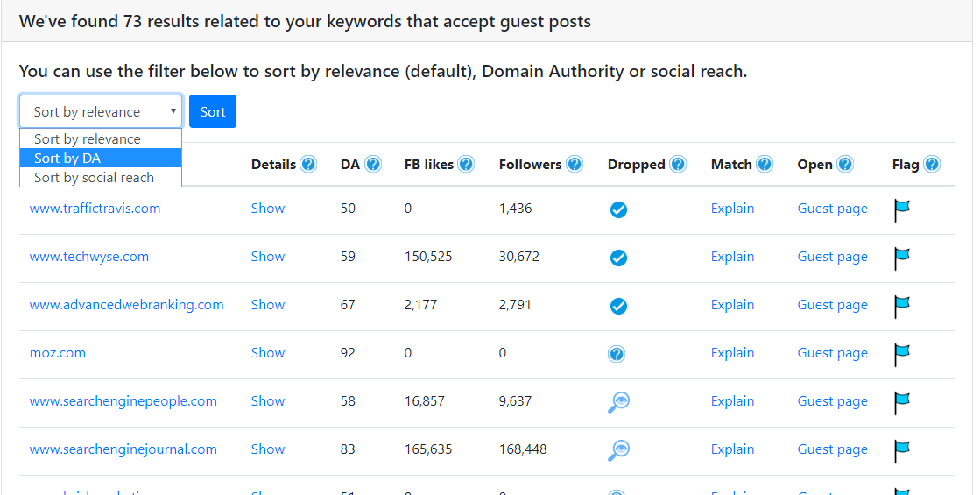The height and width of the screenshot is (495, 980).
Task: Click Followers value 1,436
Action: (x=516, y=209)
